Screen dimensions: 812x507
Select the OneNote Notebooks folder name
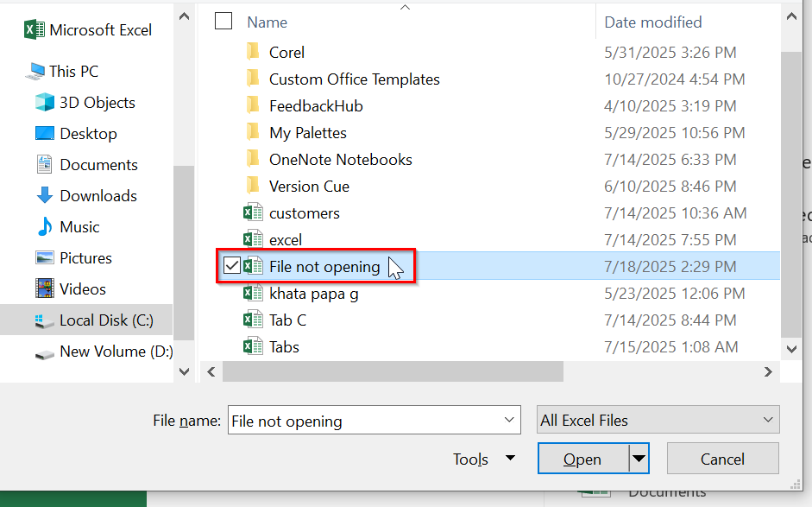click(x=340, y=160)
